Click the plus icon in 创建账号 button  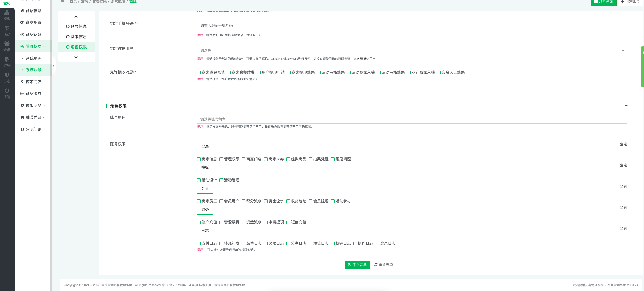(622, 1)
